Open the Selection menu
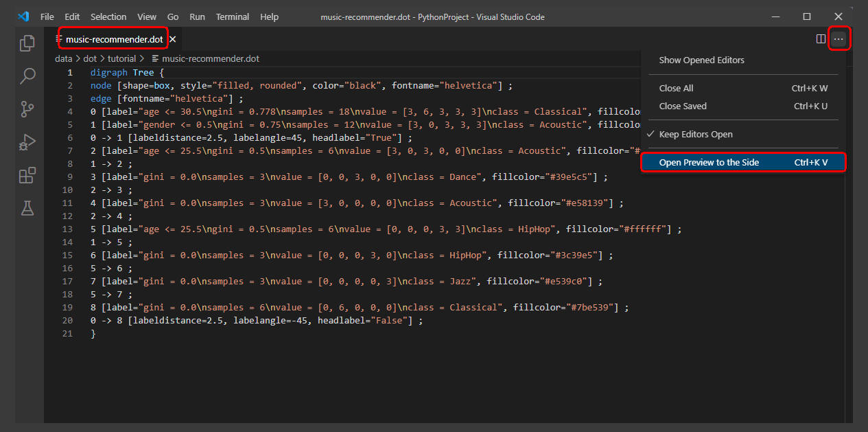This screenshot has height=432, width=868. [x=108, y=16]
